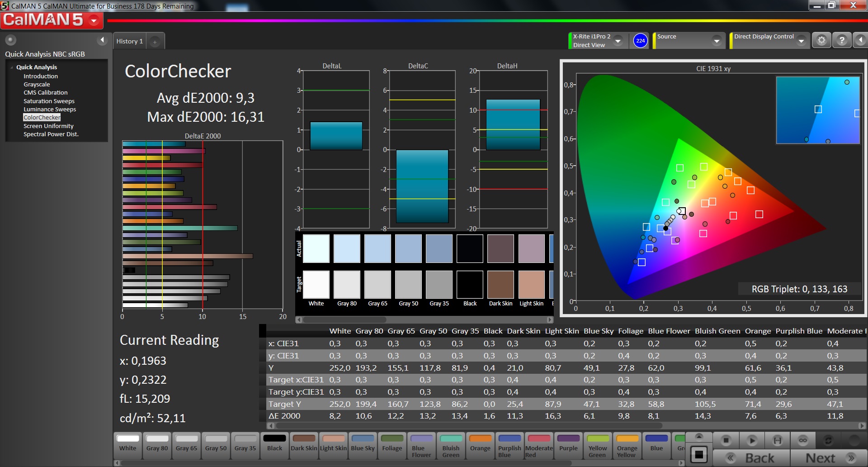868x467 pixels.
Task: Toggle the right side panel arrow
Action: [x=860, y=41]
